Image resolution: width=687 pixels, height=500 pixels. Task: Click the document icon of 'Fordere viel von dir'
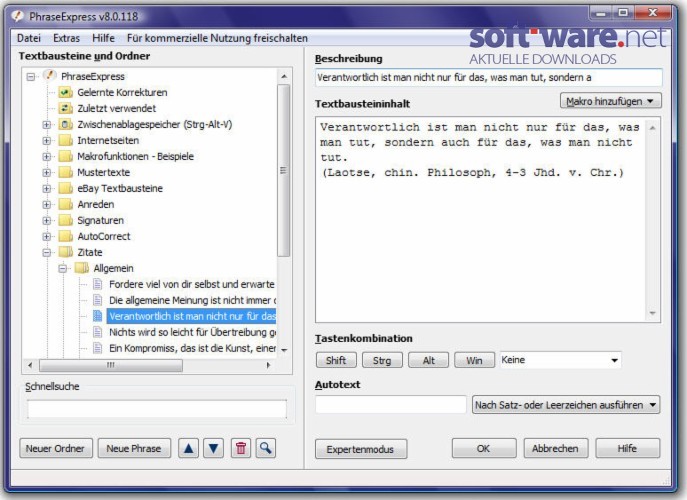click(x=98, y=284)
